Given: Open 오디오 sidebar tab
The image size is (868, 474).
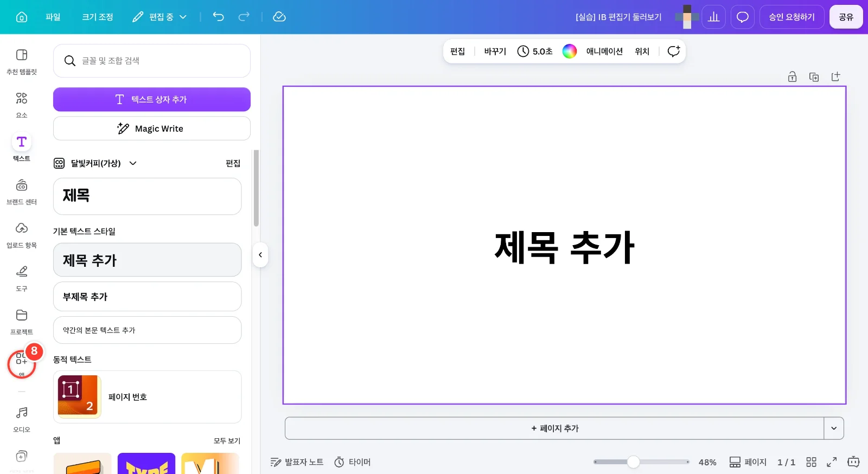Looking at the screenshot, I should click(x=22, y=419).
